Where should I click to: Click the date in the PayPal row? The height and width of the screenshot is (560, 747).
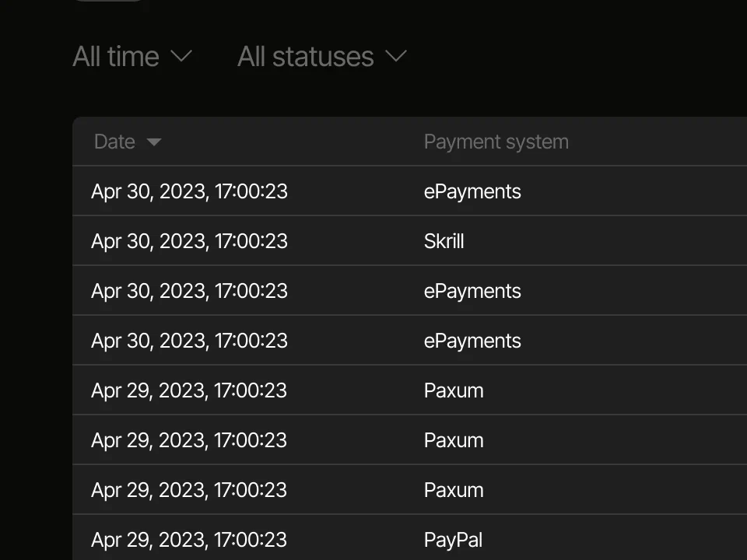coord(189,540)
